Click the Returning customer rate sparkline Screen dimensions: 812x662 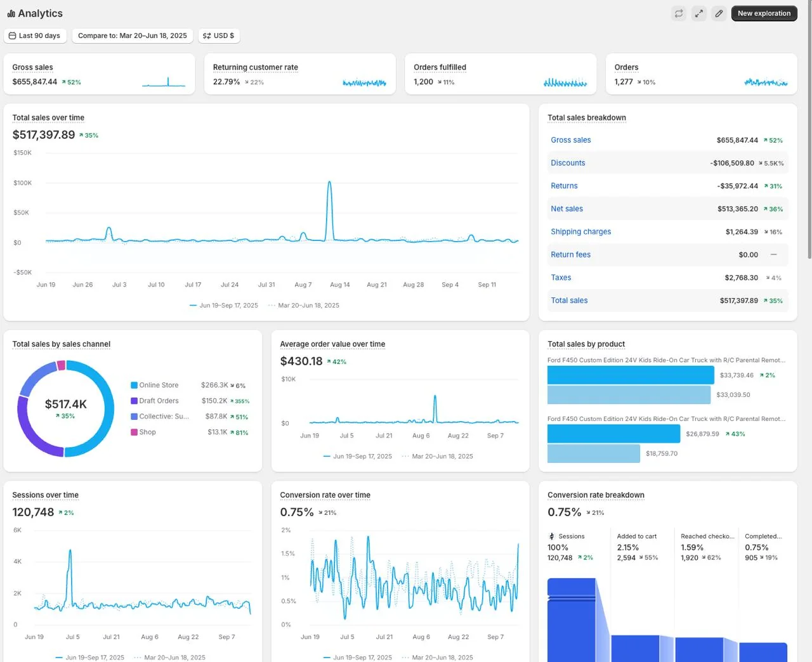[364, 82]
